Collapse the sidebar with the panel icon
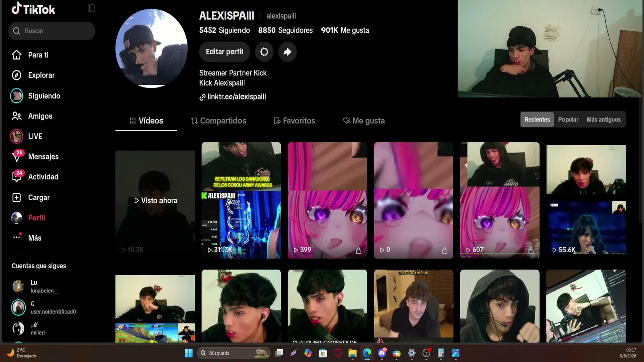 tap(91, 8)
